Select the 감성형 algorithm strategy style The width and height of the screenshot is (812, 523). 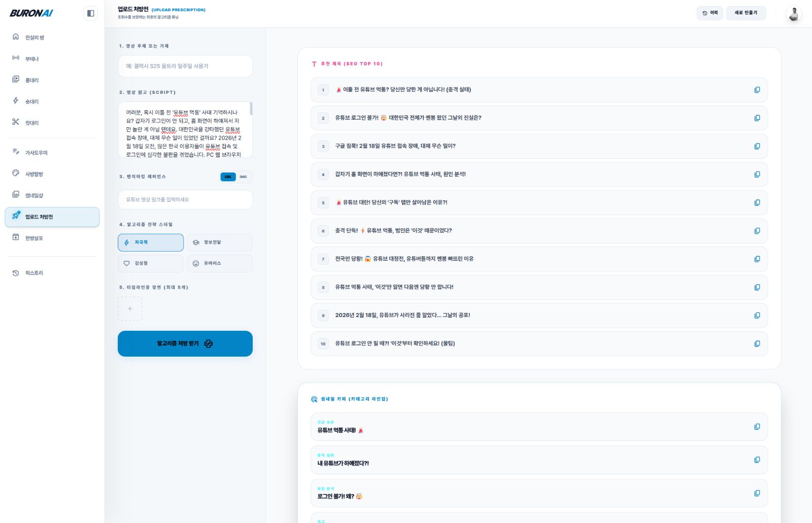tap(151, 263)
